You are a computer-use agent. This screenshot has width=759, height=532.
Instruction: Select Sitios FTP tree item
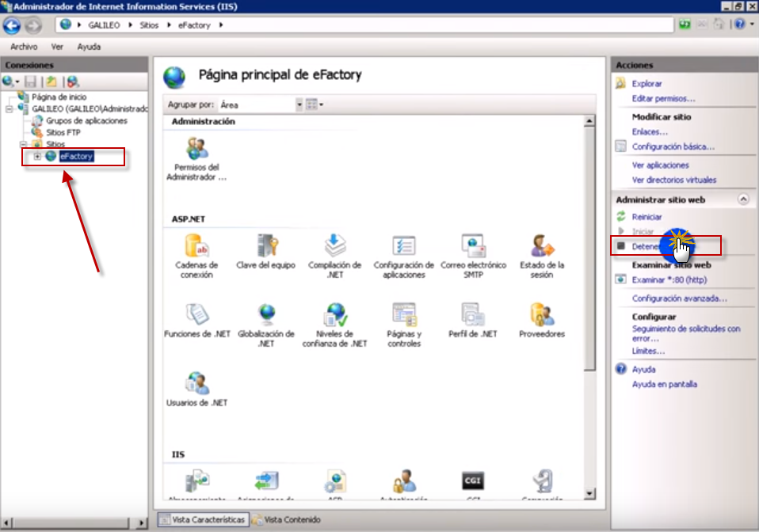pos(63,132)
